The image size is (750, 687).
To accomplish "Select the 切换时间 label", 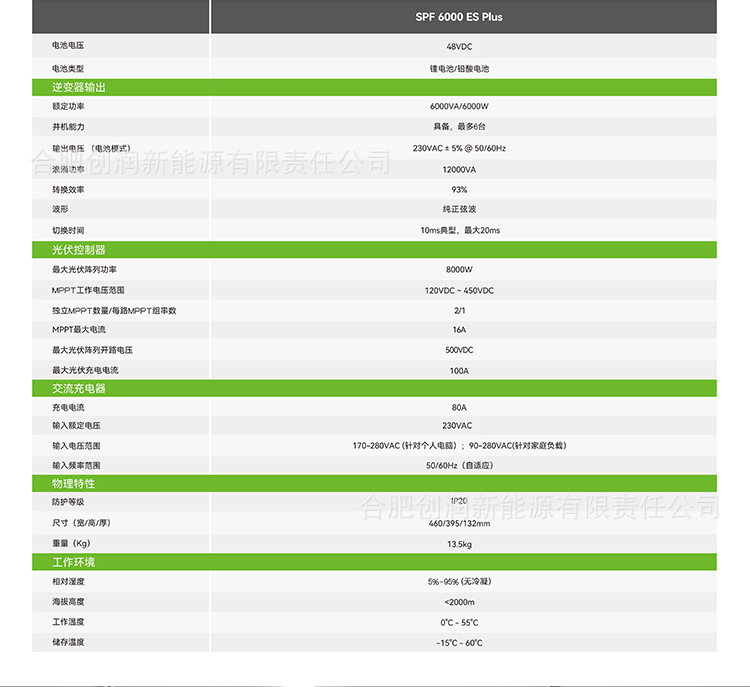I will [68, 231].
